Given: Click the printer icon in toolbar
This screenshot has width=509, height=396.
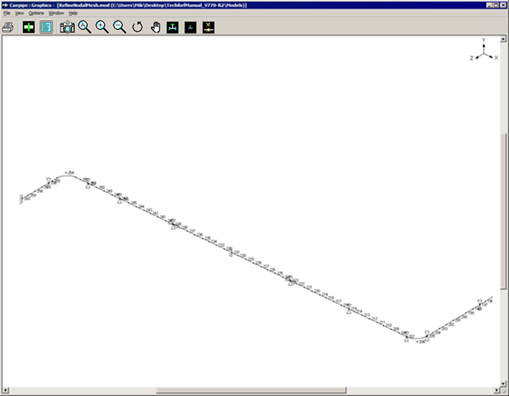Looking at the screenshot, I should 8,27.
